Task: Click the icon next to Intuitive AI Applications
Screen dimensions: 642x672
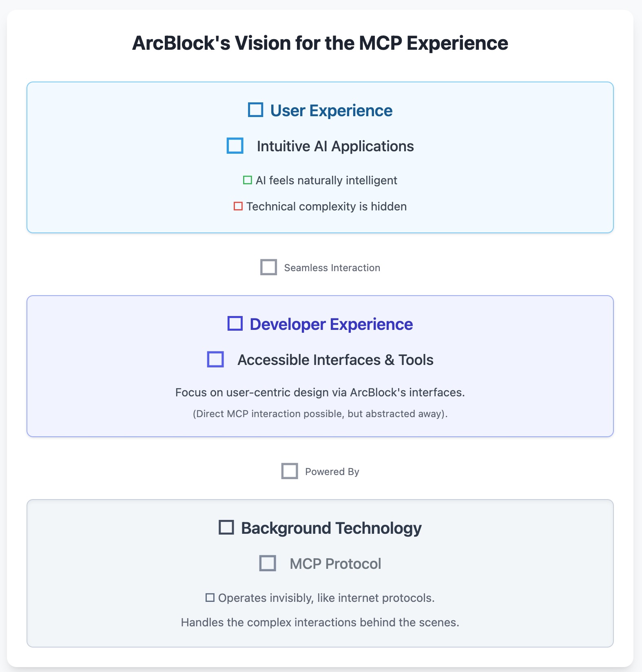Action: click(x=235, y=146)
